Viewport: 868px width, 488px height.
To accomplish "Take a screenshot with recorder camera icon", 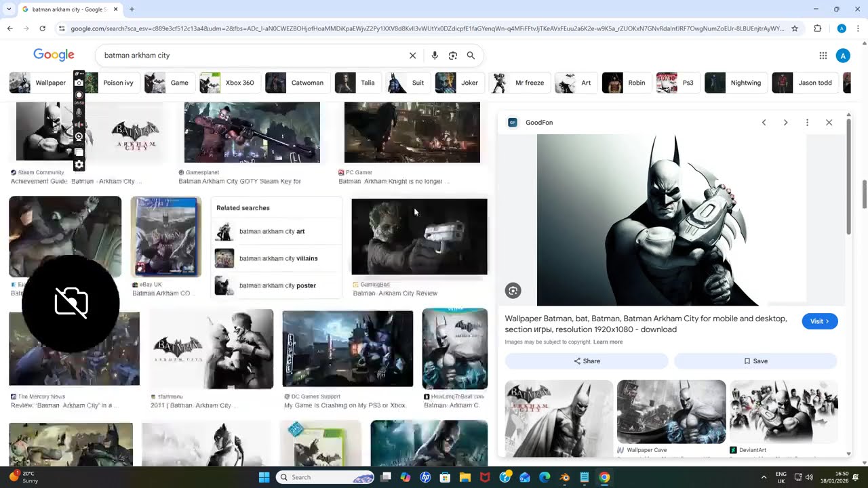I will pyautogui.click(x=79, y=83).
